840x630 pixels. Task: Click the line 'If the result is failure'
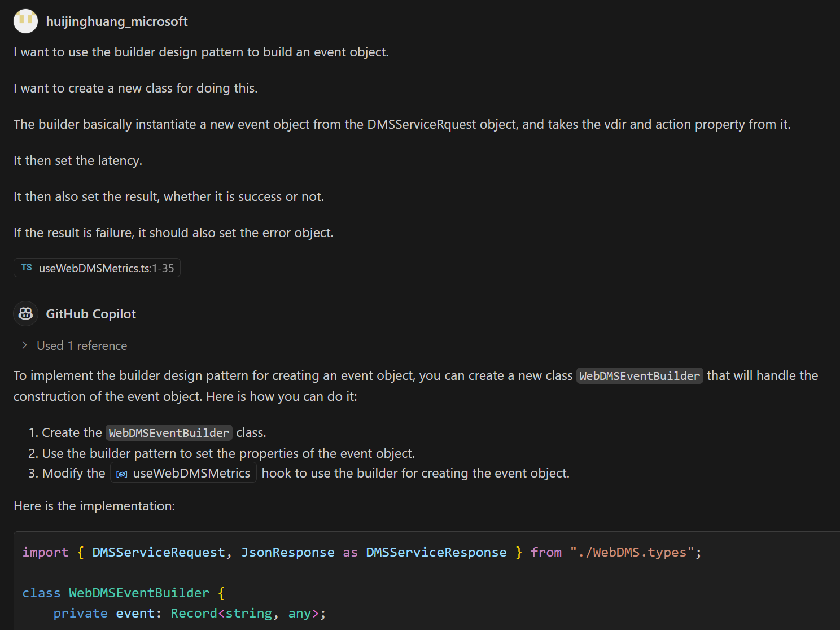pyautogui.click(x=173, y=233)
